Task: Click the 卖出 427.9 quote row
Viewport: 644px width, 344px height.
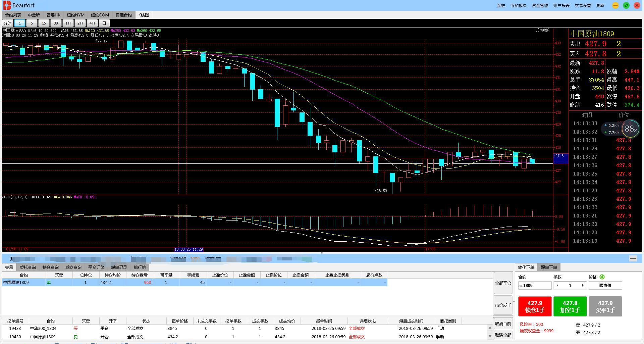Action: 605,44
